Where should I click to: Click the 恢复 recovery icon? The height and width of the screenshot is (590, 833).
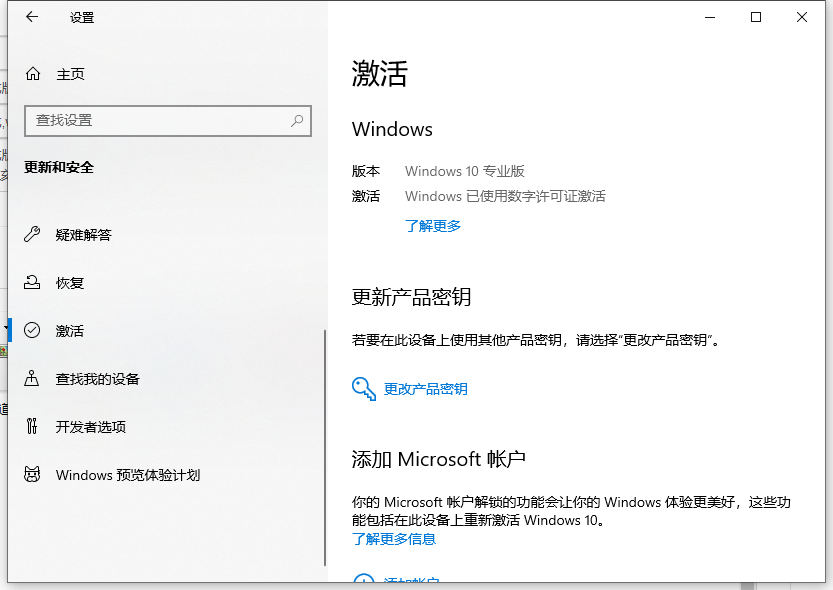(x=32, y=283)
